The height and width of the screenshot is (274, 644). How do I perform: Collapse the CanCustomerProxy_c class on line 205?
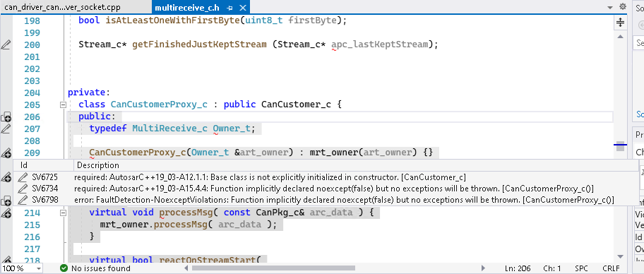tap(63, 105)
